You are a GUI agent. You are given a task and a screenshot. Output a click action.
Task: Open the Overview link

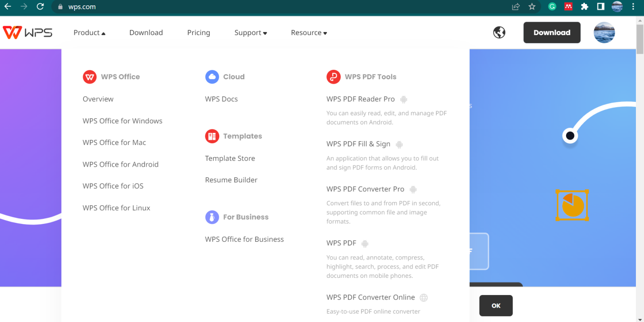coord(98,99)
